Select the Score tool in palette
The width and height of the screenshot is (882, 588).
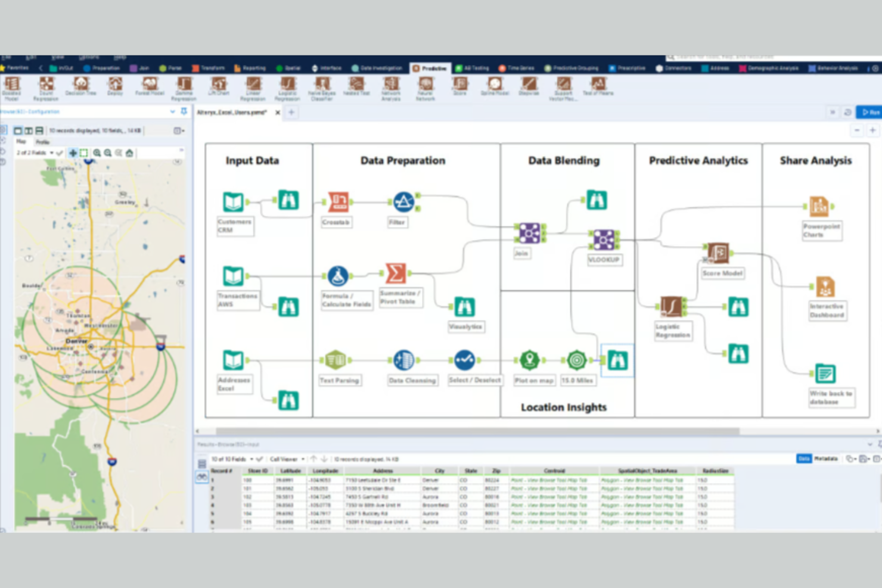(x=460, y=86)
